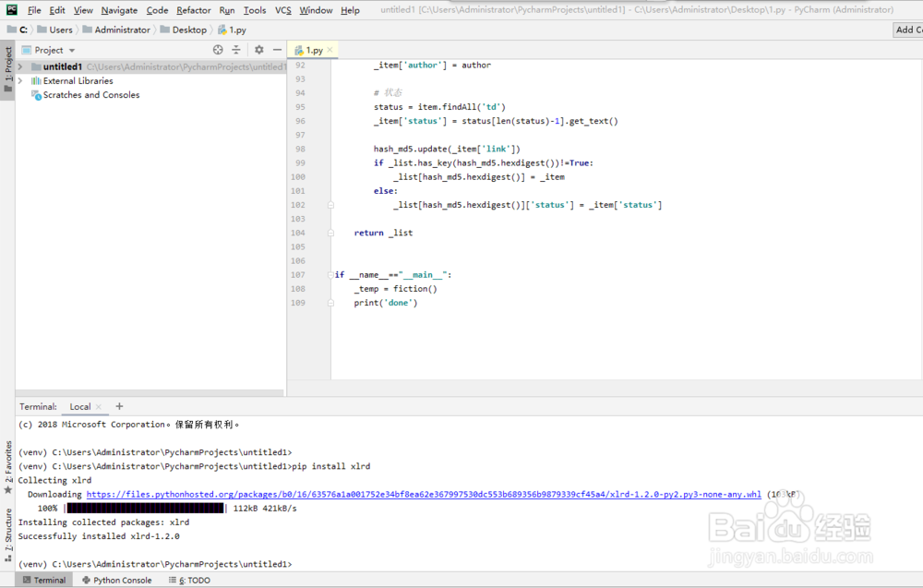Screen dimensions: 923x588
Task: Click line number 99 in gutter
Action: click(x=300, y=163)
